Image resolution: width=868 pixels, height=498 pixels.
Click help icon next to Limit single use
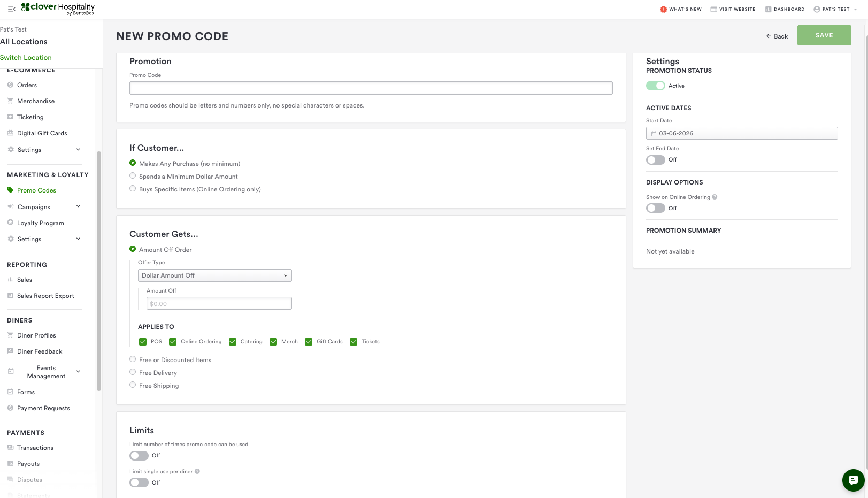coord(197,471)
